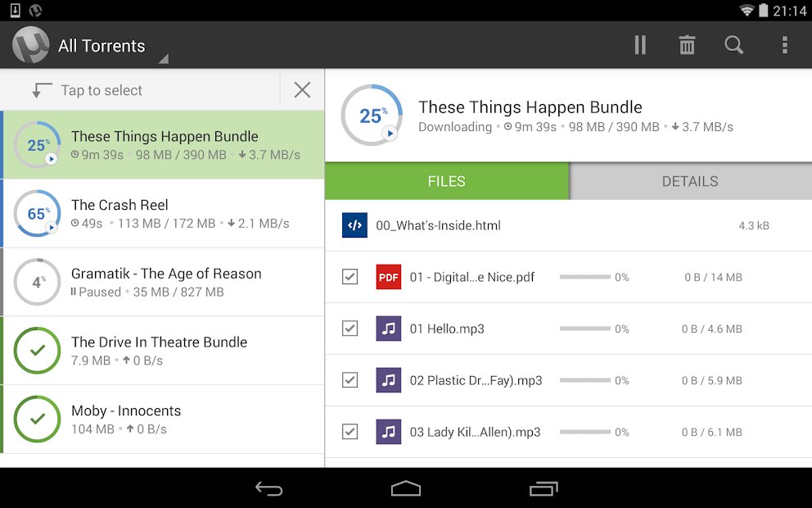Uncheck 03 Lady Kil mp3 from download
Screen dimensions: 812x508
tap(350, 432)
